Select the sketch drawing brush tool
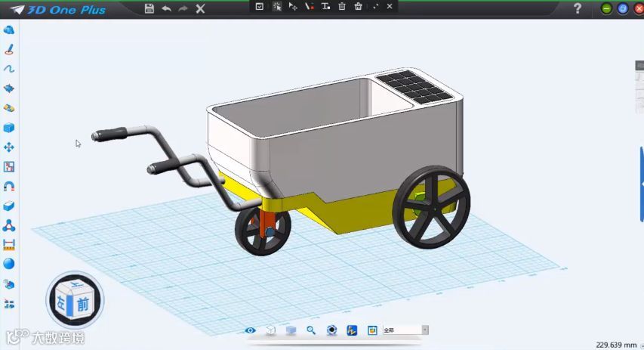 pos(8,49)
